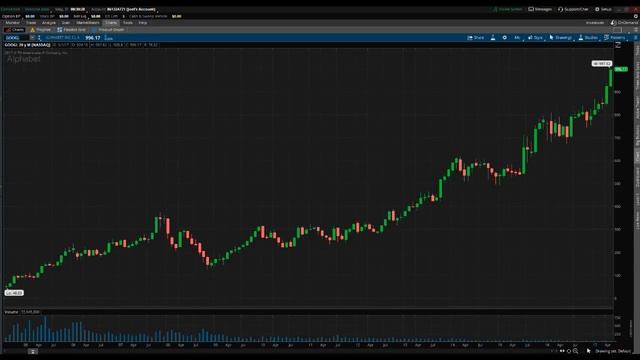This screenshot has width=640, height=360.
Task: Click the circle zoom-reset icon at chart bottom
Action: [x=569, y=351]
